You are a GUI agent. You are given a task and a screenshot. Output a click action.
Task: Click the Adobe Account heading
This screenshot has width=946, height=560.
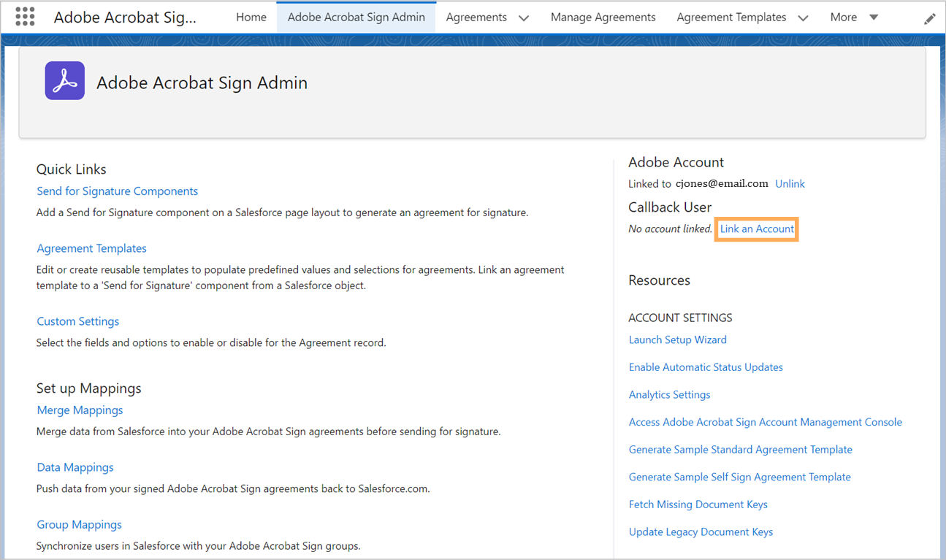[676, 162]
